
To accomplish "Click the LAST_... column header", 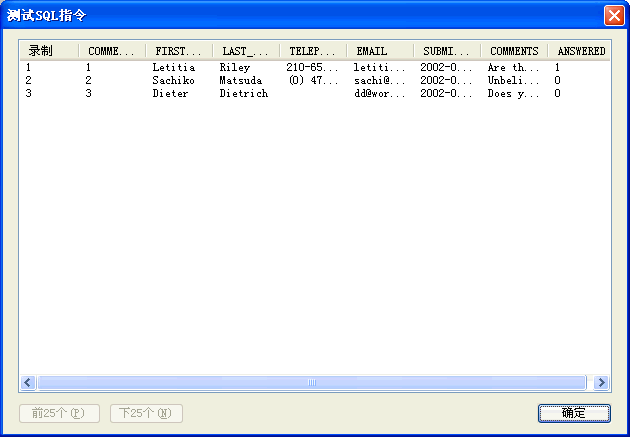I will (245, 51).
